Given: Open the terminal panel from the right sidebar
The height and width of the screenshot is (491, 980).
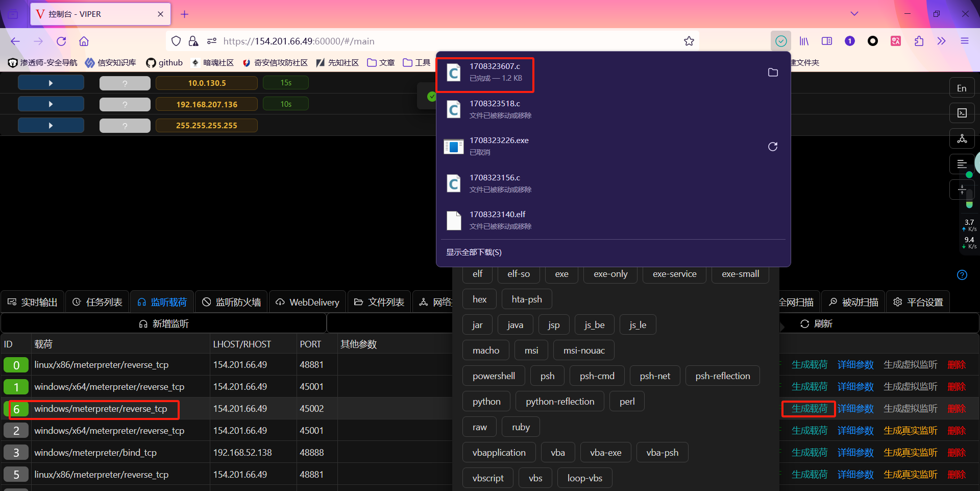Looking at the screenshot, I should pos(962,112).
